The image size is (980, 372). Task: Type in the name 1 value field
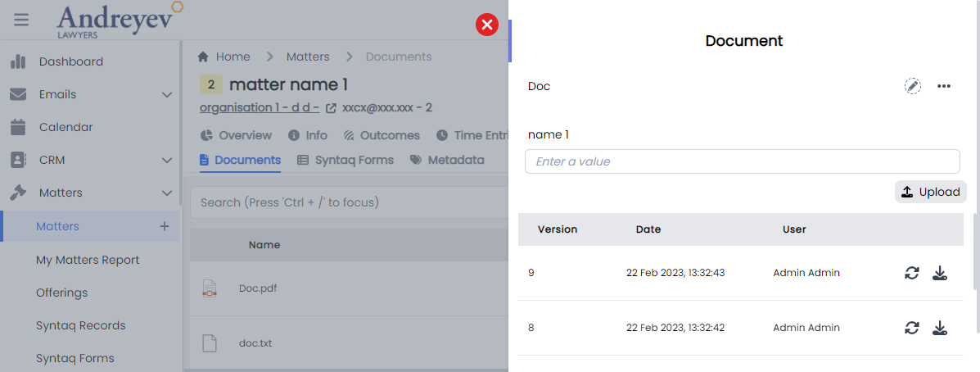(742, 161)
